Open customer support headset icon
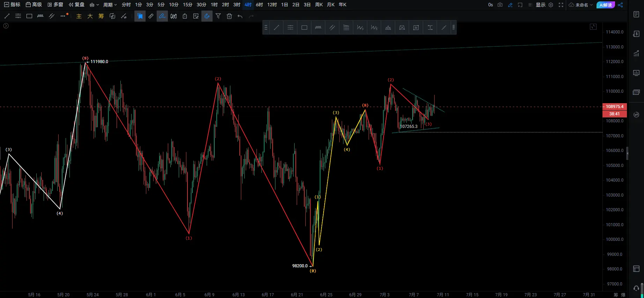This screenshot has height=298, width=644. click(636, 288)
